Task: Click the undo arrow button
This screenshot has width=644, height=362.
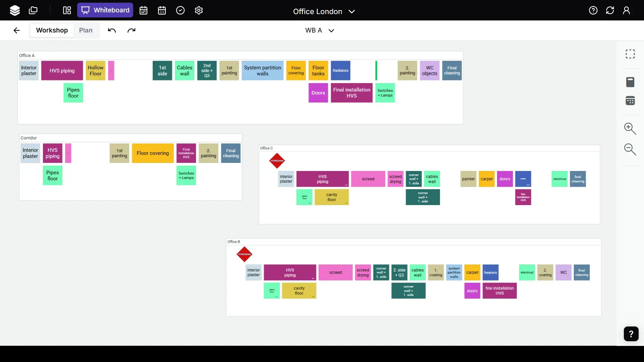Action: click(112, 30)
